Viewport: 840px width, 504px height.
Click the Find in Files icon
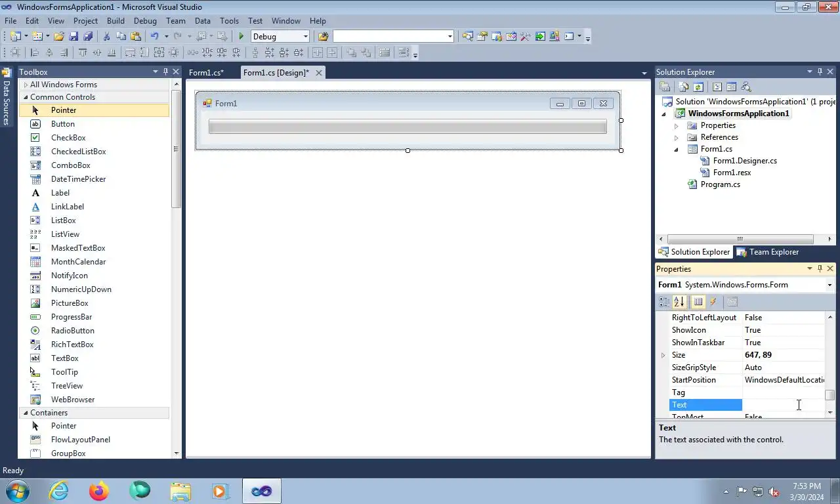(323, 37)
